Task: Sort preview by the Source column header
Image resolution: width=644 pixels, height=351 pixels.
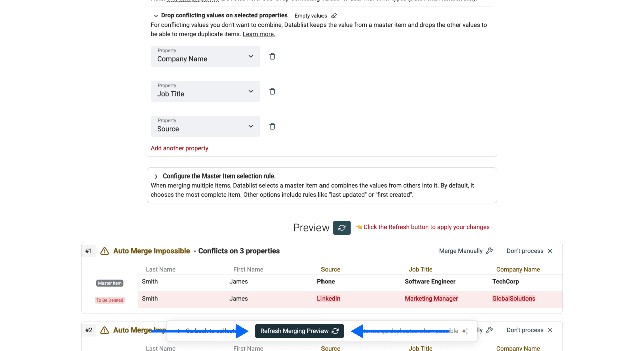Action: tap(331, 269)
